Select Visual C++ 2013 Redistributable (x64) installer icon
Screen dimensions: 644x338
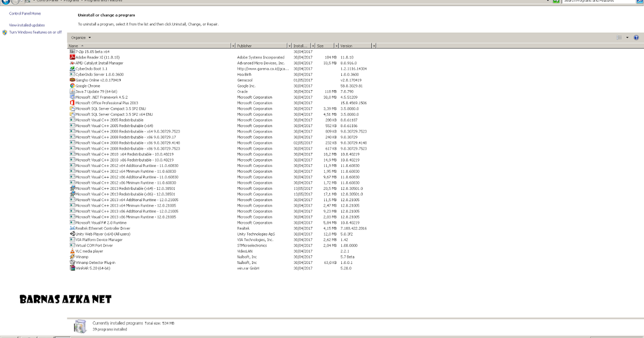tap(72, 188)
